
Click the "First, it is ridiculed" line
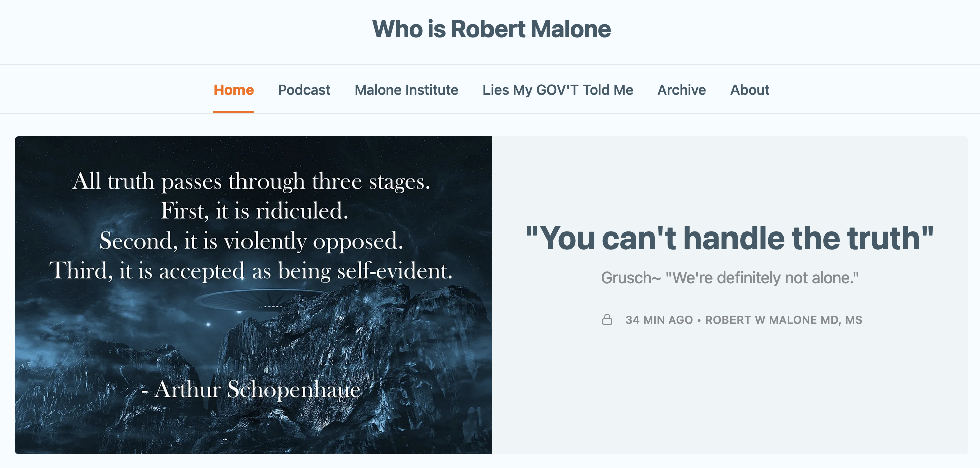254,211
